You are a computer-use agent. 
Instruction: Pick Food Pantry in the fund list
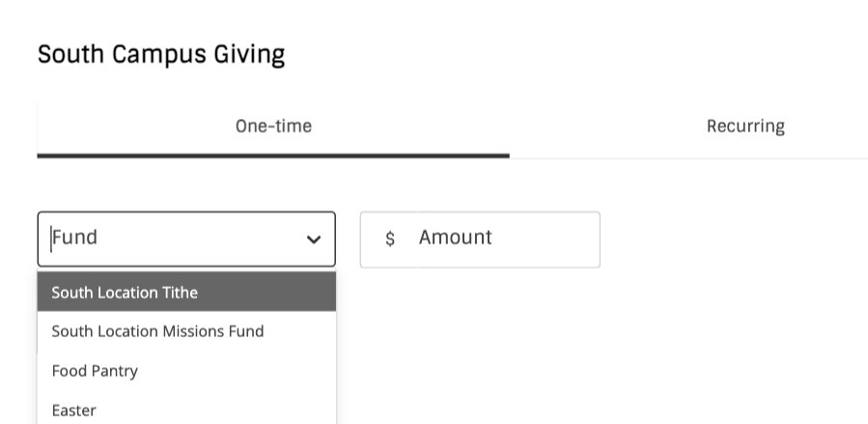[95, 371]
